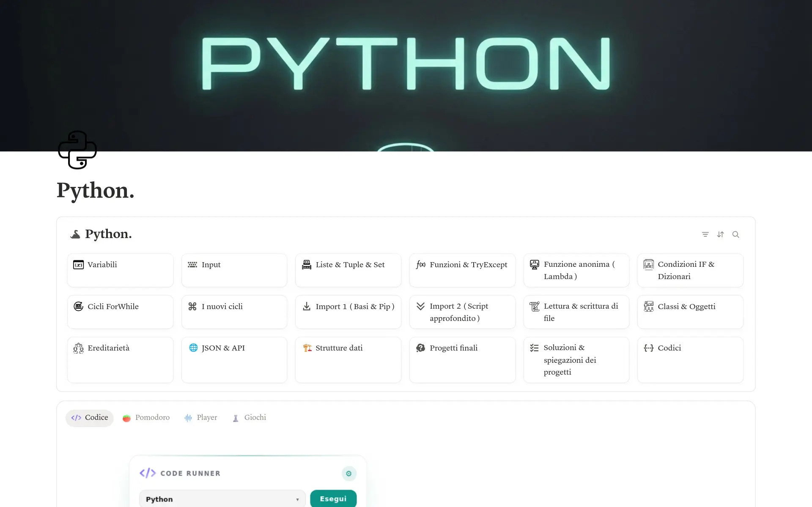Open the Input page
812x507 pixels.
pyautogui.click(x=234, y=270)
